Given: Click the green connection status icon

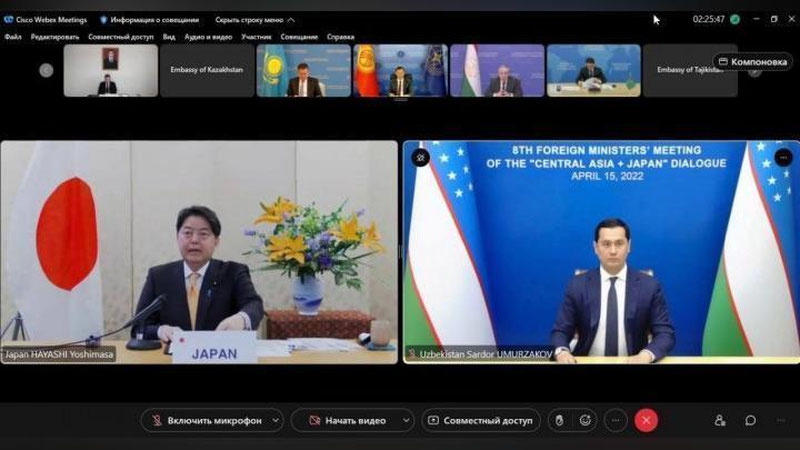Looking at the screenshot, I should point(735,19).
